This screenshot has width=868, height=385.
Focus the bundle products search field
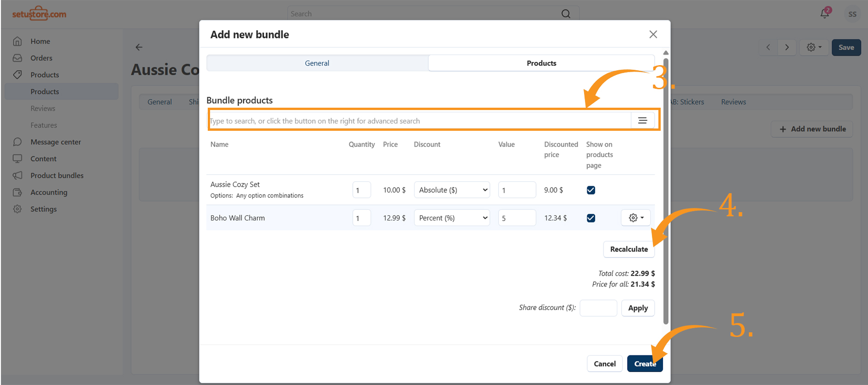(x=419, y=121)
